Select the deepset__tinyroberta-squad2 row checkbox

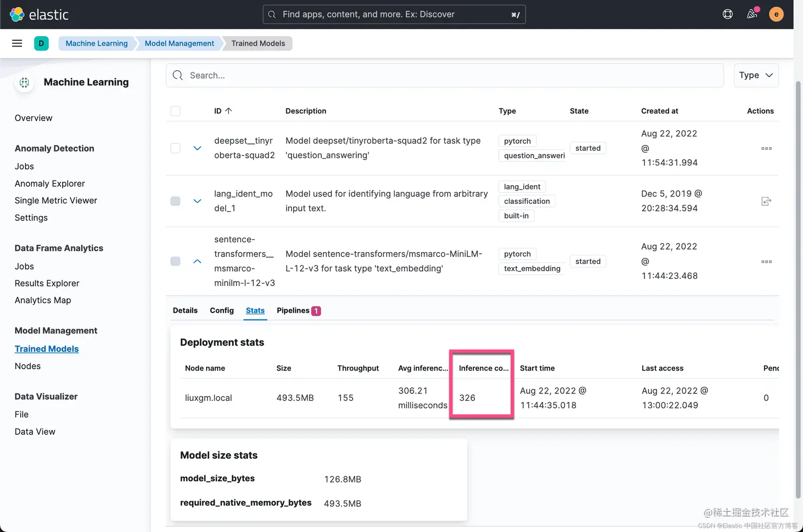[x=175, y=148]
